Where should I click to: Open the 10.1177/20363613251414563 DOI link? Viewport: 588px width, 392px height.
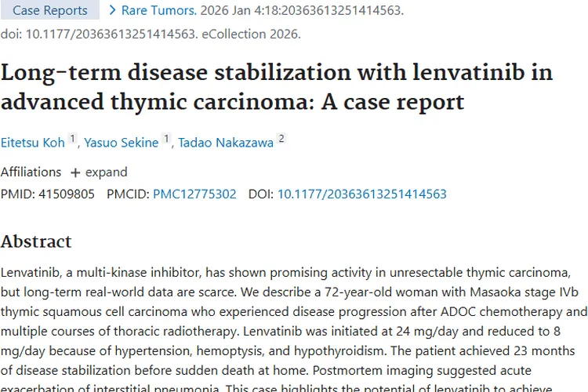coord(361,194)
